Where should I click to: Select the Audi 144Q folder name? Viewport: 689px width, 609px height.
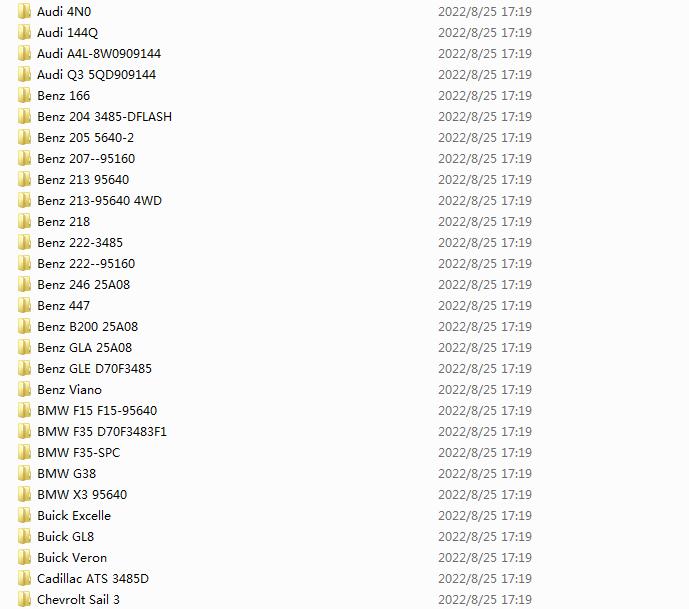67,33
